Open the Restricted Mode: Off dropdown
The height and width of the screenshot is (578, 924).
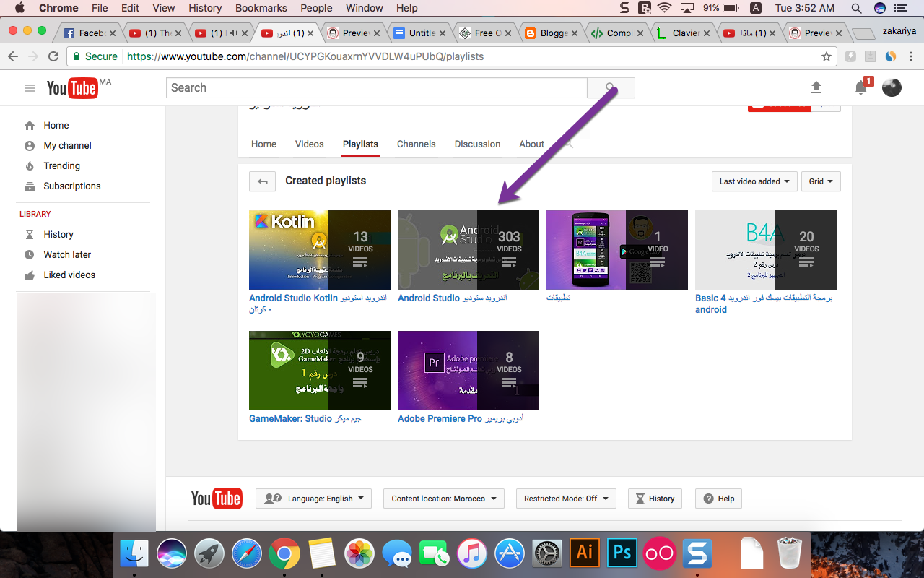565,499
